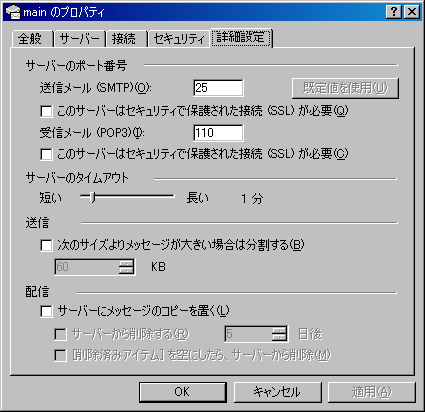Screen dimensions: 425x412
Task: Click the question mark help button
Action: 394,12
